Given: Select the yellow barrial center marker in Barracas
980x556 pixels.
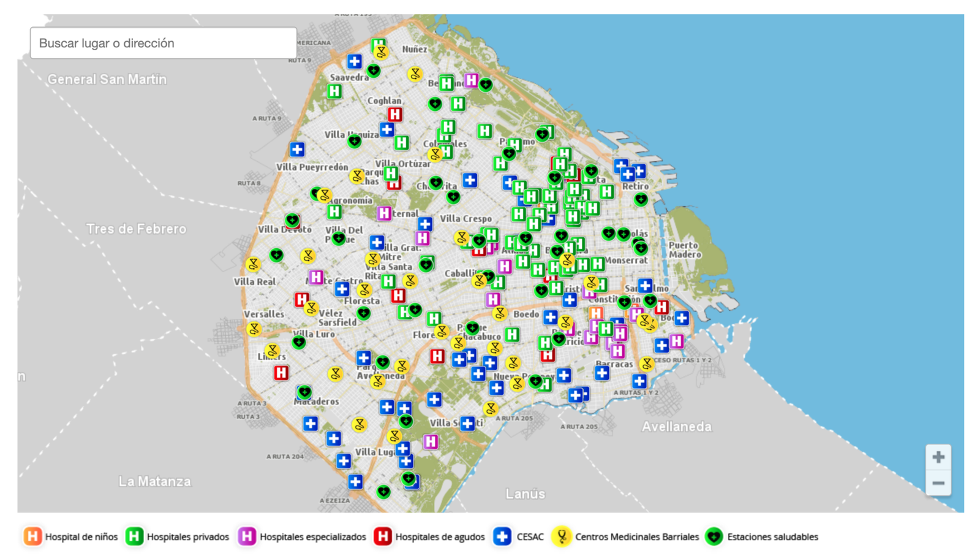Looking at the screenshot, I should (x=646, y=364).
